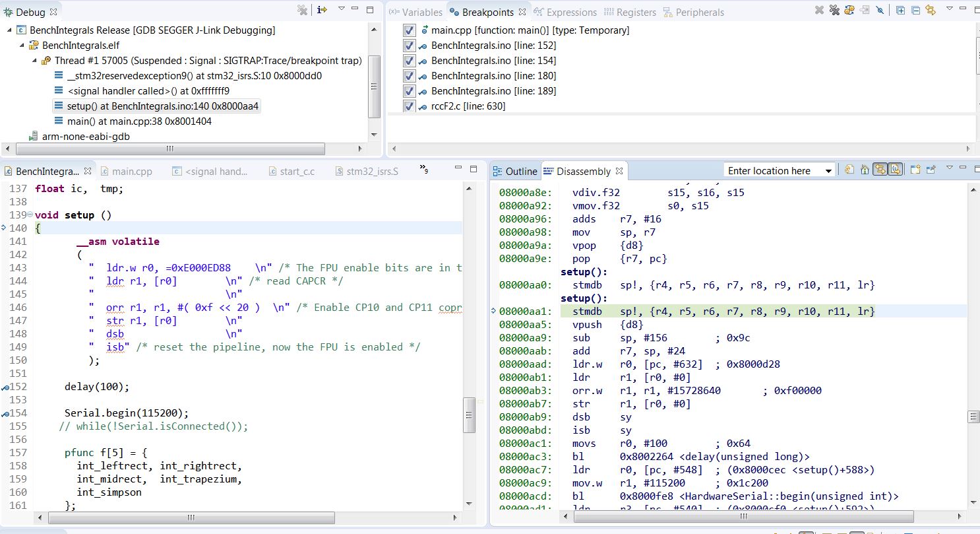980x534 pixels.
Task: Collapse BenchIntegrals Release launch node
Action: pyautogui.click(x=9, y=30)
